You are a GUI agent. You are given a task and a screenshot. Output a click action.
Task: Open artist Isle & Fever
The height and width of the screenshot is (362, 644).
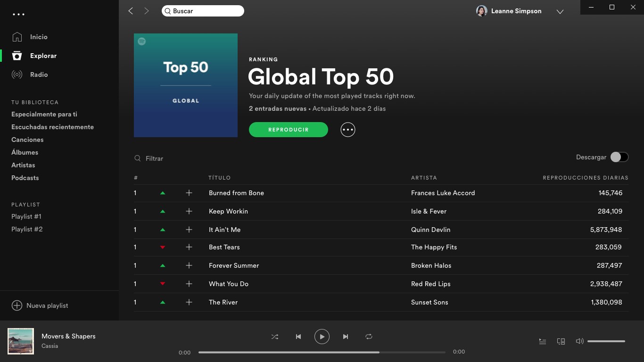(429, 211)
